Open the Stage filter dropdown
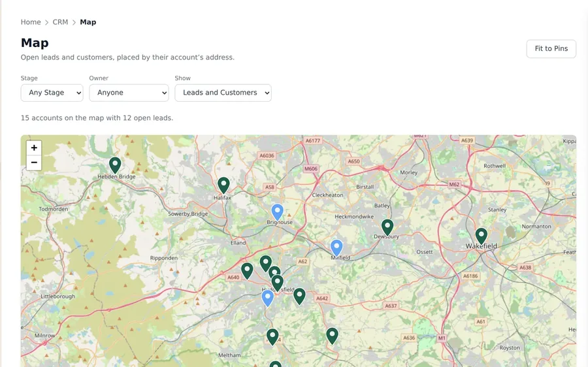Viewport: 588px width, 367px height. click(52, 93)
